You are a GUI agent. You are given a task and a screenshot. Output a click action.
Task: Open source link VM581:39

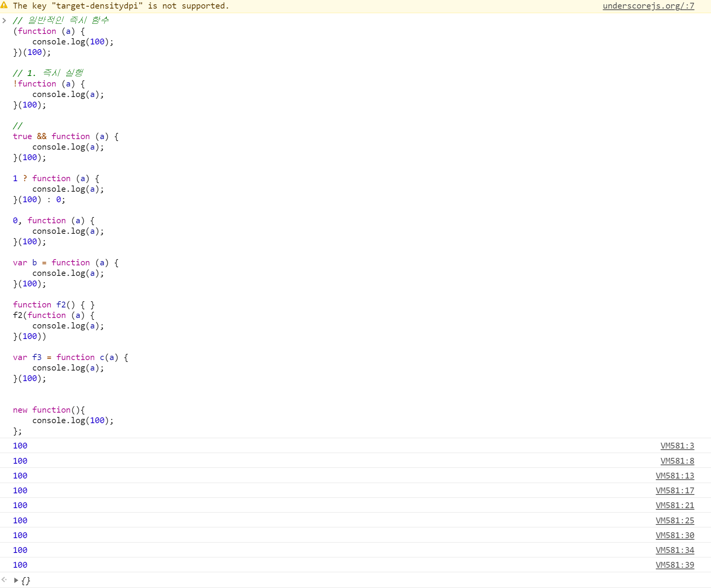click(675, 565)
